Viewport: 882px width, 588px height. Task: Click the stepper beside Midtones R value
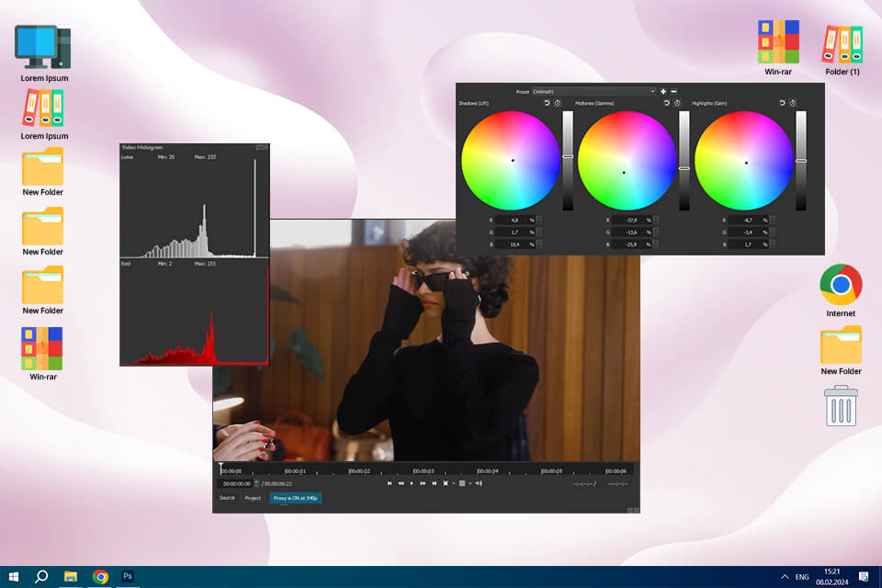[656, 220]
